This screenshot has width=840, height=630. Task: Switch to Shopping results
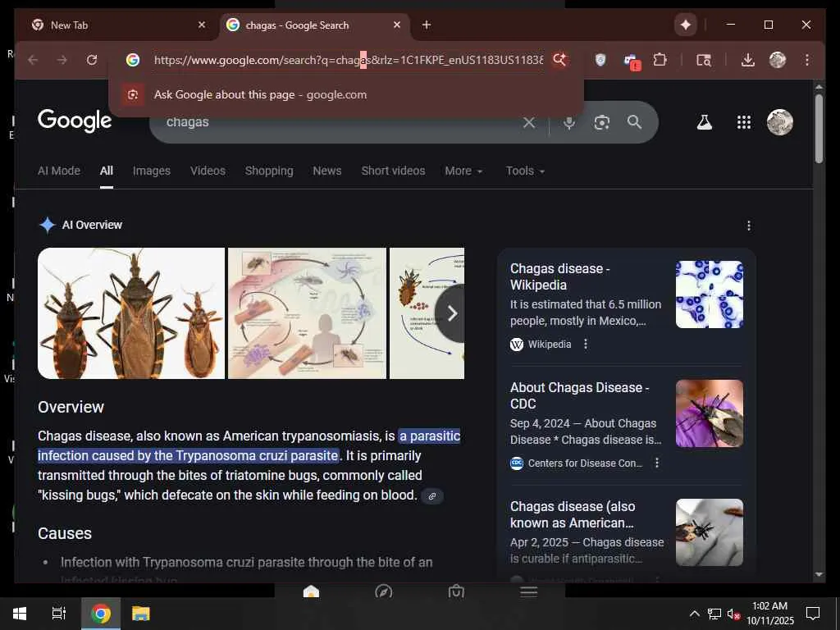[x=269, y=171]
